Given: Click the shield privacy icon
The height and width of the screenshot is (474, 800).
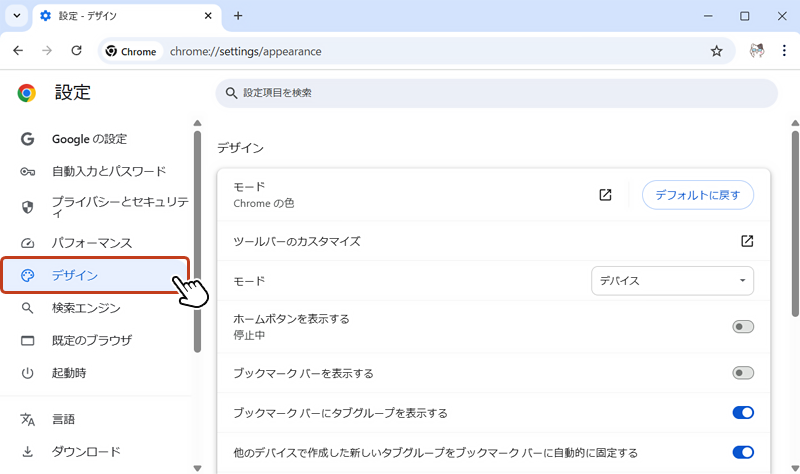Looking at the screenshot, I should 28,207.
